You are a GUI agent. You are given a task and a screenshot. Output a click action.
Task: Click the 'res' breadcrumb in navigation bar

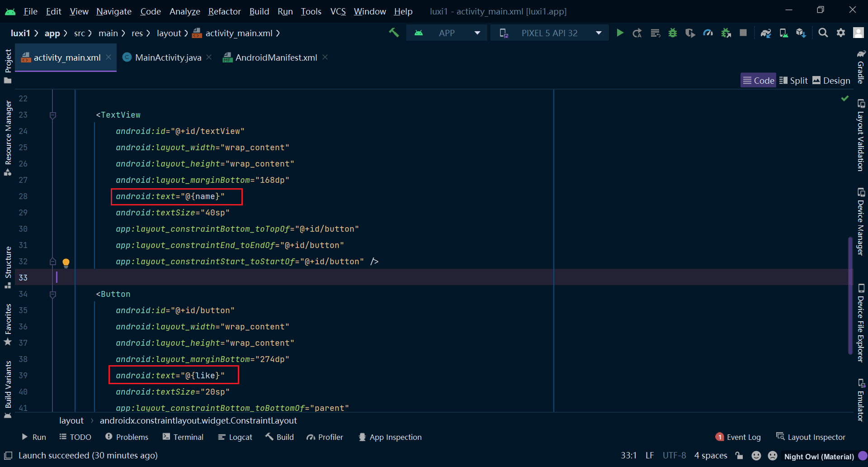[137, 33]
